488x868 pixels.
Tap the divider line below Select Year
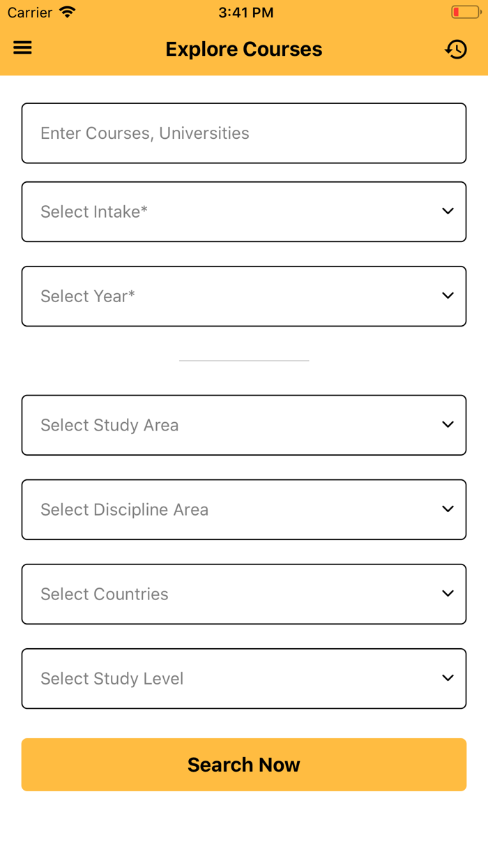(244, 359)
